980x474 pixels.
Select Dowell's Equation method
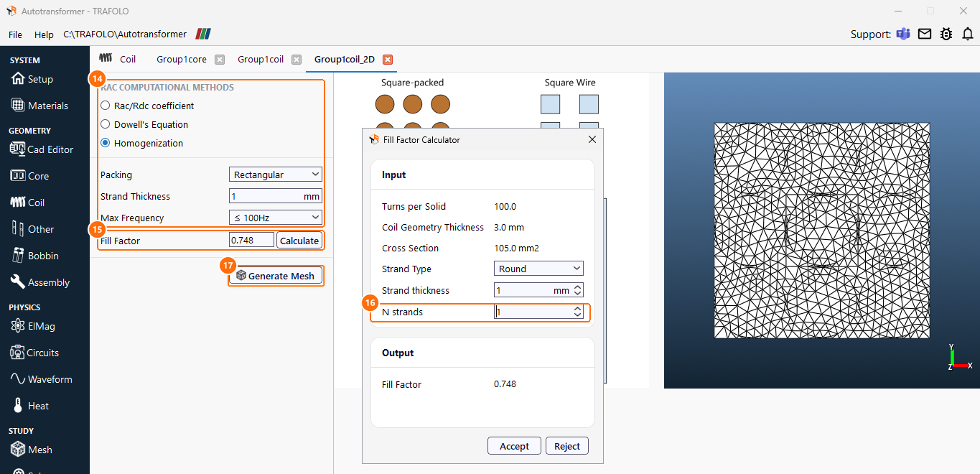(x=105, y=124)
